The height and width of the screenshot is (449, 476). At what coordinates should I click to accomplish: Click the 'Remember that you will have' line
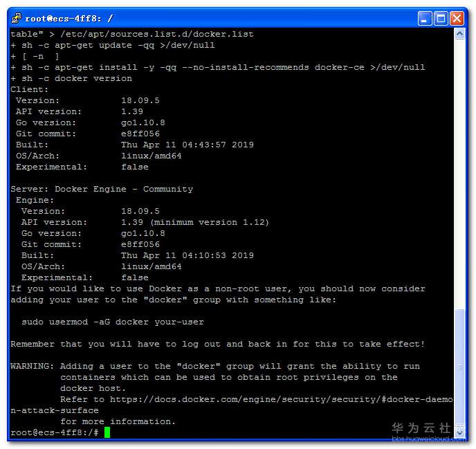217,344
